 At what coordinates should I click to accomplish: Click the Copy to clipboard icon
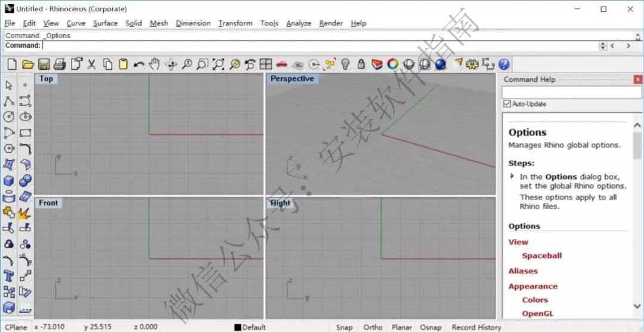pos(107,64)
